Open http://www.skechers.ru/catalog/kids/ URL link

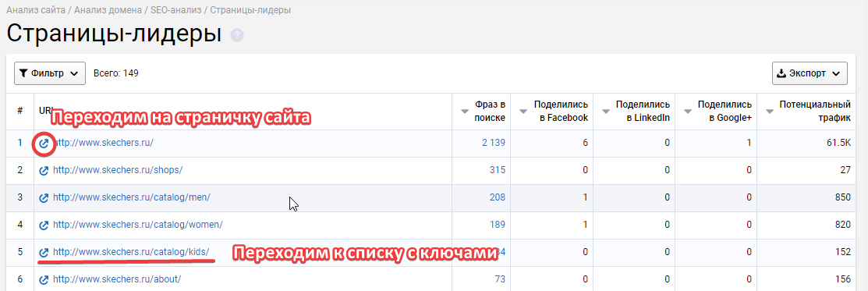pyautogui.click(x=131, y=252)
